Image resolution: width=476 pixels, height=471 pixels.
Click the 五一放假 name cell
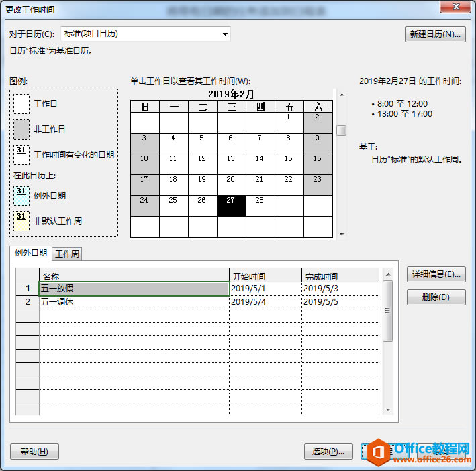pos(134,289)
